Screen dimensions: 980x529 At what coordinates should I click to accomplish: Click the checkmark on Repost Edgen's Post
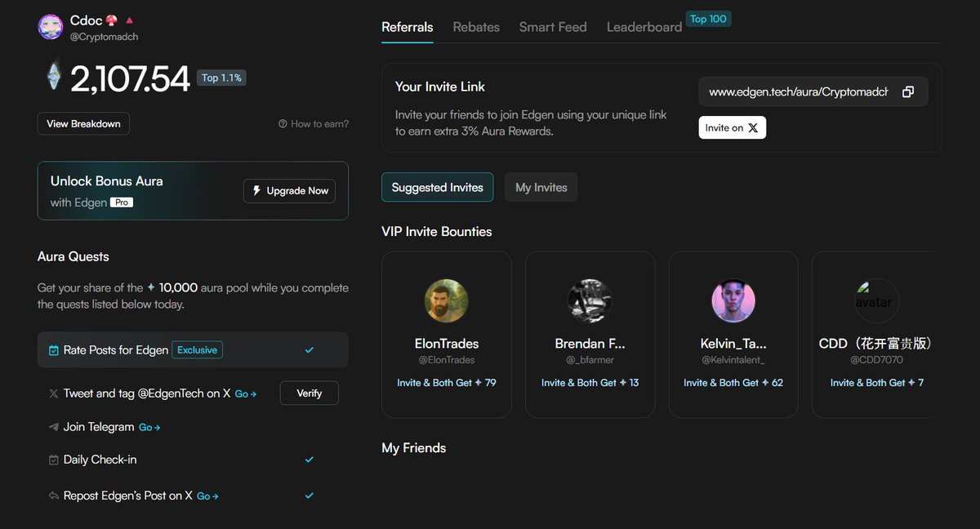[310, 496]
